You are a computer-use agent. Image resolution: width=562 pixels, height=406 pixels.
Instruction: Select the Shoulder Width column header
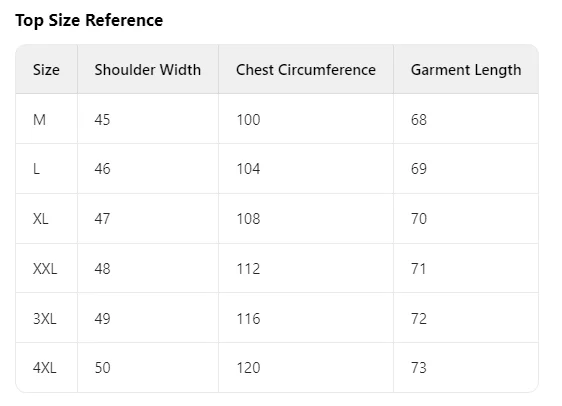pos(148,70)
